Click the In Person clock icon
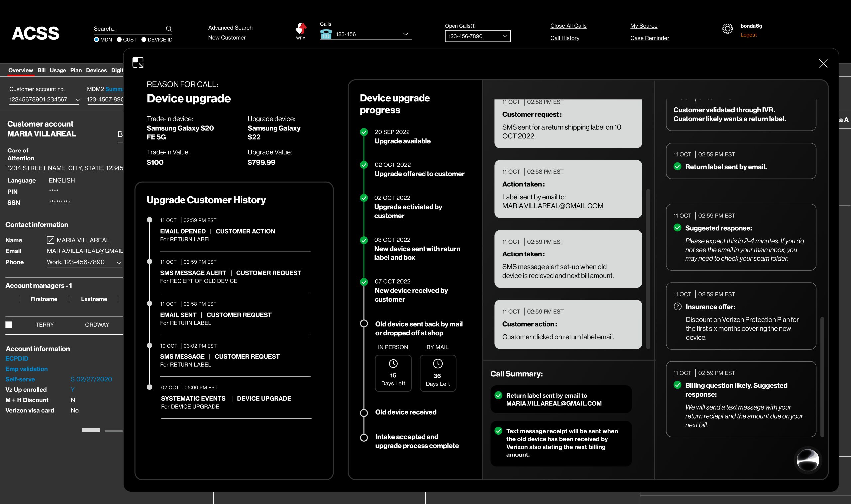The width and height of the screenshot is (851, 504). 393,364
